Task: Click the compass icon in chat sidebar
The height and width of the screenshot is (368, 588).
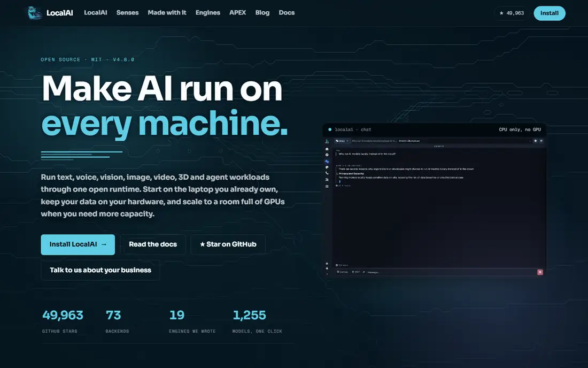Action: pos(327,155)
